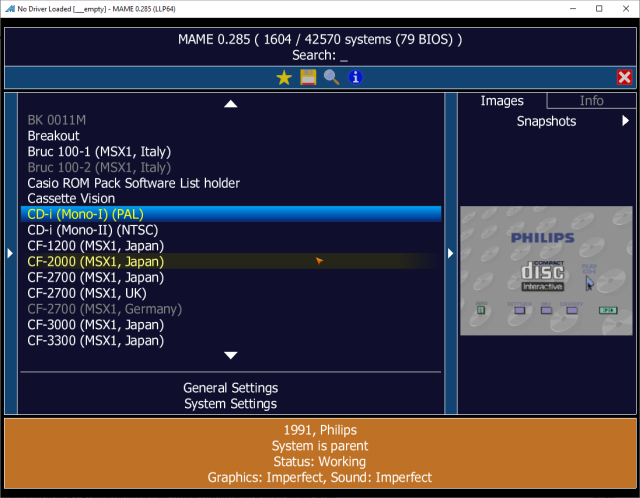Click the MAME icon in title bar

click(10, 9)
